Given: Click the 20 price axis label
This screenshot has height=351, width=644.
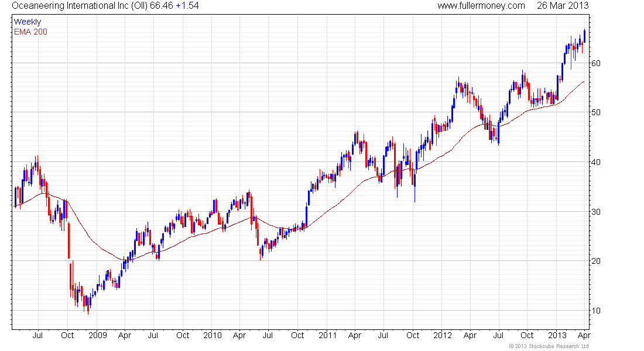Looking at the screenshot, I should [x=596, y=261].
